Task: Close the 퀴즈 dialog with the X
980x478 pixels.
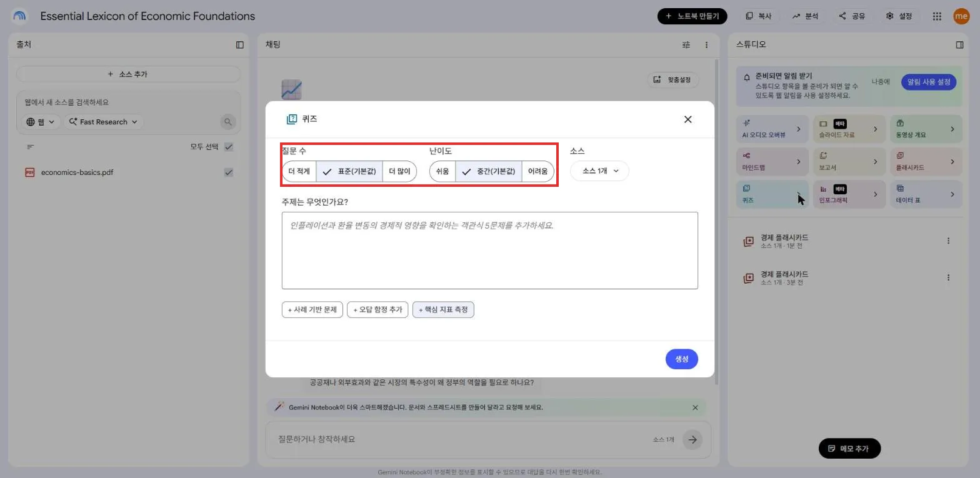Action: (687, 119)
